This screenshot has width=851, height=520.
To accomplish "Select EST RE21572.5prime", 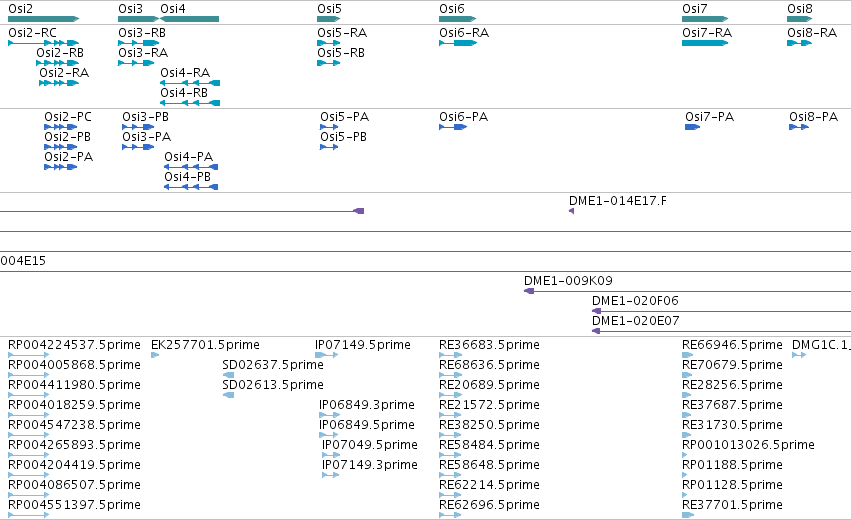I will coord(490,405).
